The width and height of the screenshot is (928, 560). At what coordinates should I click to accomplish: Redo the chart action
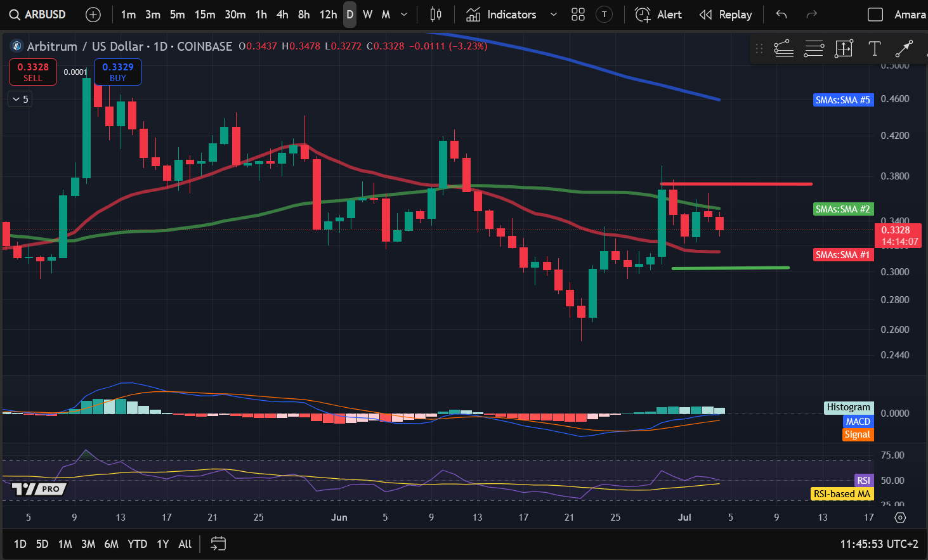811,15
